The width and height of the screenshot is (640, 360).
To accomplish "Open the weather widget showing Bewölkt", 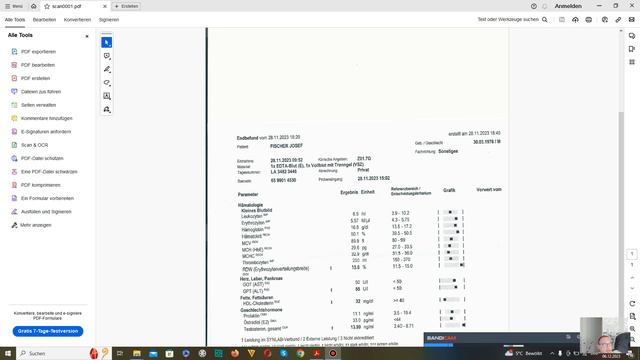I will point(524,353).
